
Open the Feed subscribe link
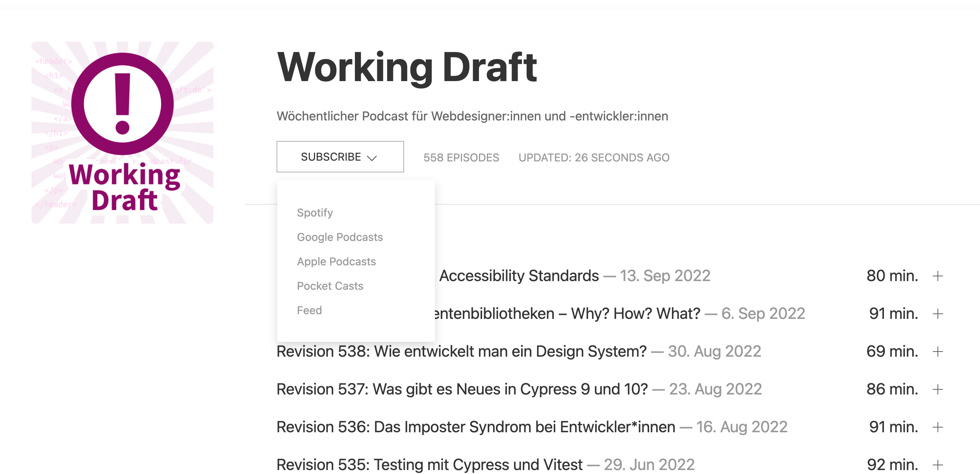point(309,310)
